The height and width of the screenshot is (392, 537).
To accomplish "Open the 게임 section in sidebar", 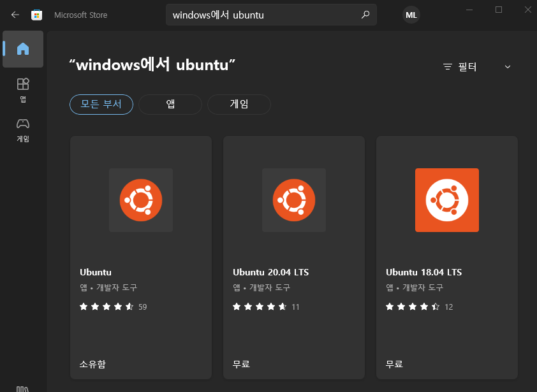I will click(x=23, y=131).
